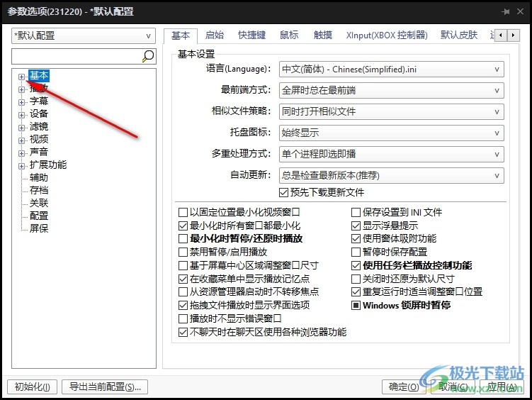
Task: Check 关闭时还原为默认尺寸
Action: tap(356, 279)
